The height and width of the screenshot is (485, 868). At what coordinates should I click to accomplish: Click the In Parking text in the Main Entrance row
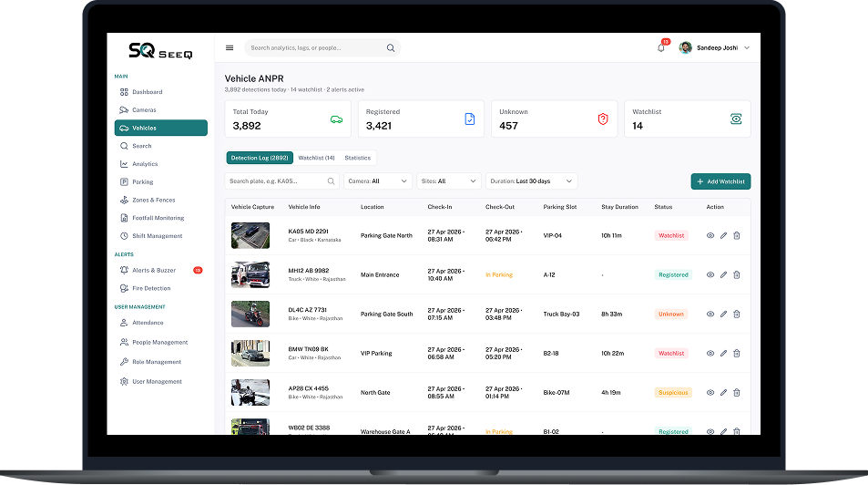point(499,275)
